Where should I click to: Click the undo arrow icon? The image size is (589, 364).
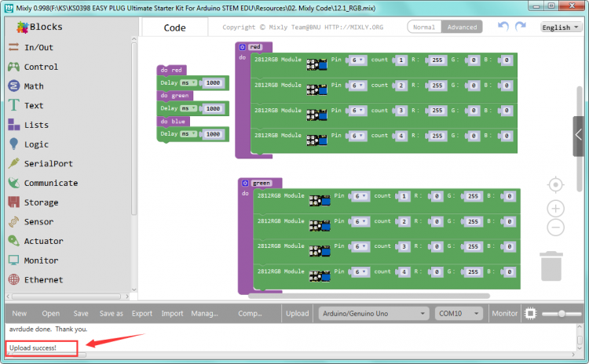(503, 27)
